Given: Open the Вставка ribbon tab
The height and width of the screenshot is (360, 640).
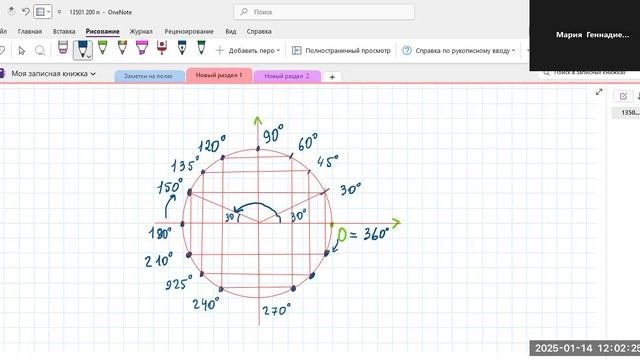Looking at the screenshot, I should click(x=64, y=31).
